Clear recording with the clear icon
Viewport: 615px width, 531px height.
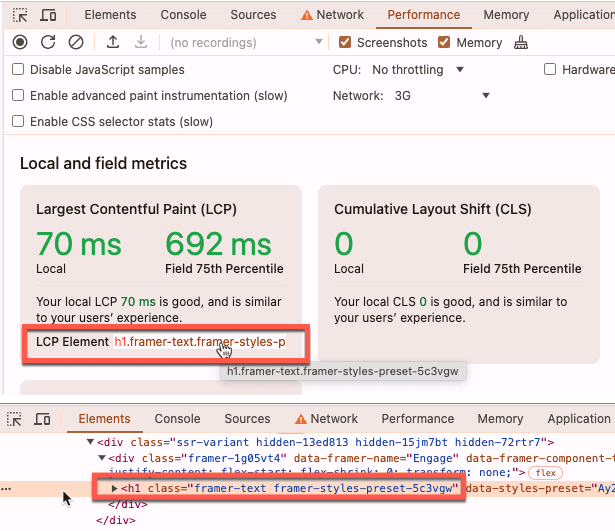pyautogui.click(x=76, y=42)
